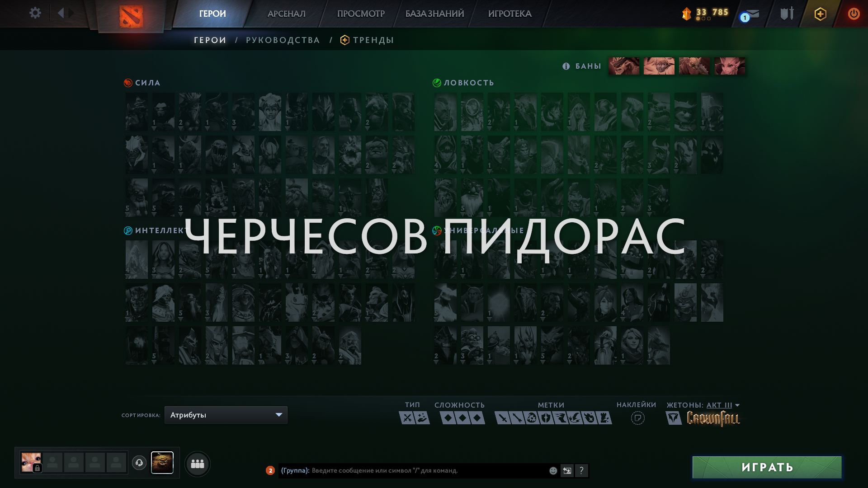868x488 pixels.
Task: Open the party members group icon
Action: click(x=198, y=464)
